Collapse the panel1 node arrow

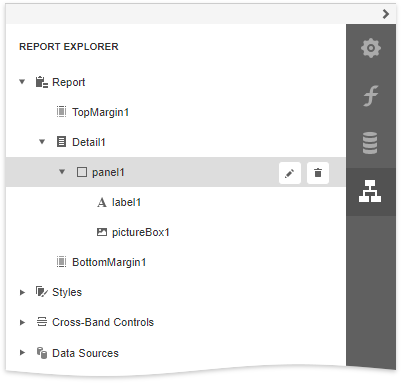coord(62,172)
